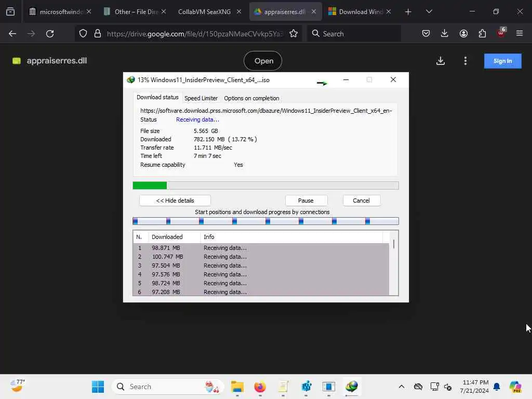532x399 pixels.
Task: Click the green download progress bar
Action: 265,185
